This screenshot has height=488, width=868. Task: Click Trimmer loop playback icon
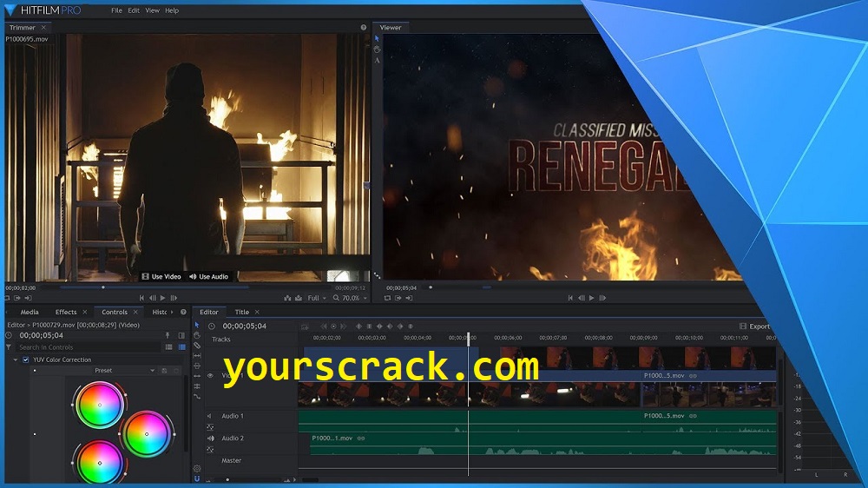click(7, 298)
